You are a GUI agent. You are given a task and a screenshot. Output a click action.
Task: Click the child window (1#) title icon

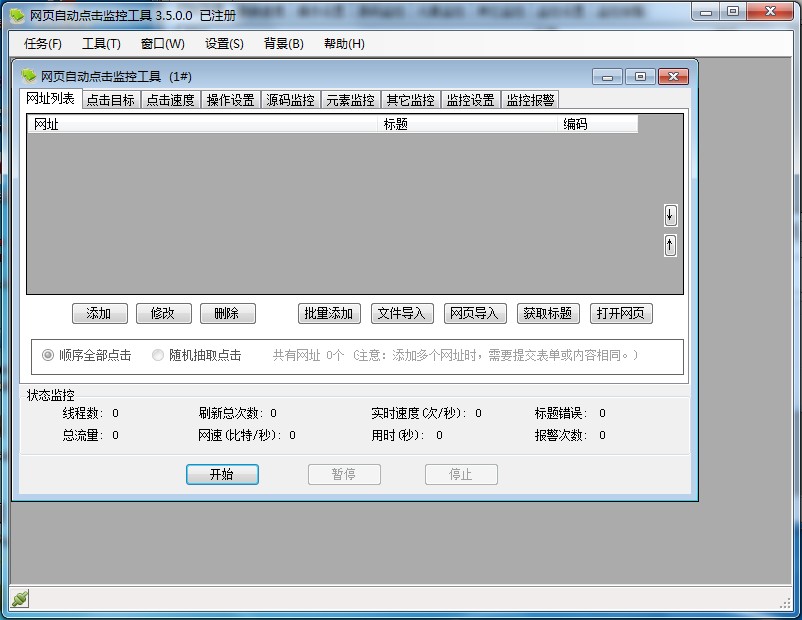point(29,76)
